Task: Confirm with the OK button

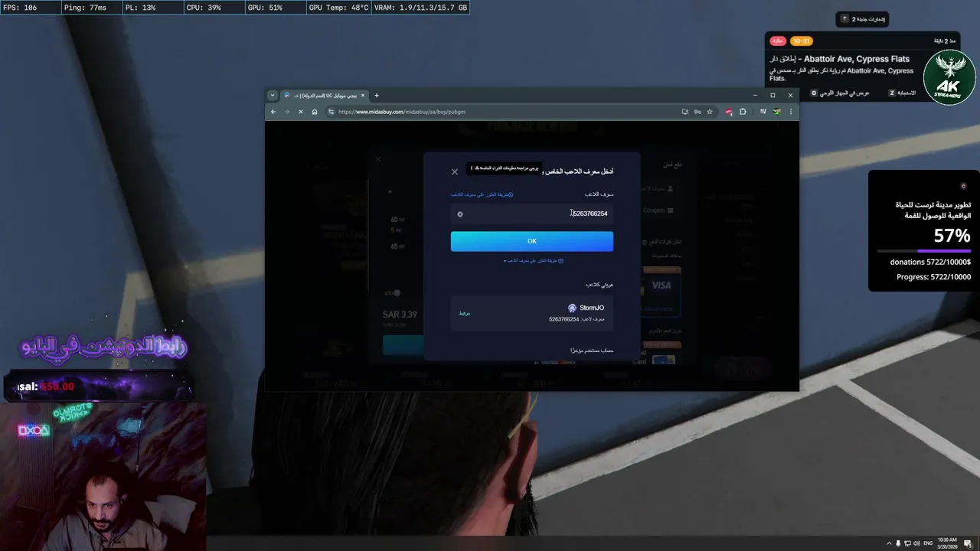Action: click(532, 241)
